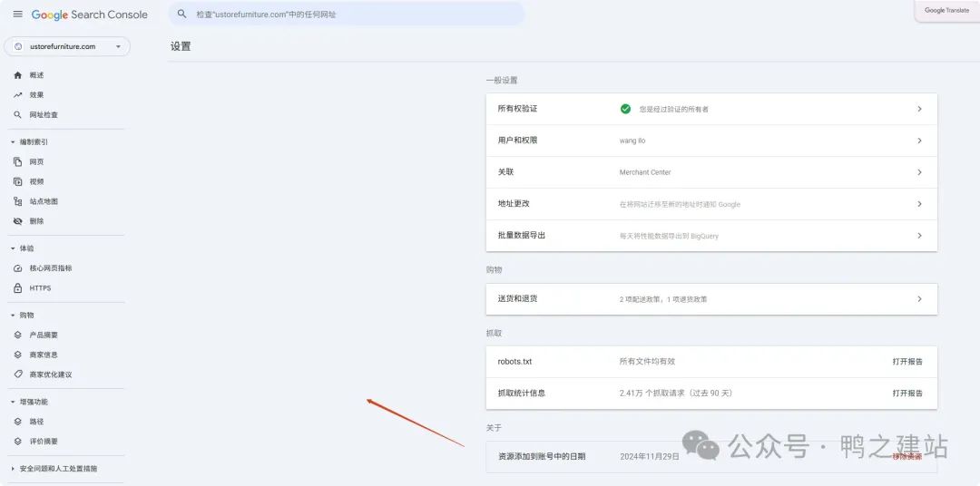Click the search magnifier icon in the URL bar

click(181, 14)
